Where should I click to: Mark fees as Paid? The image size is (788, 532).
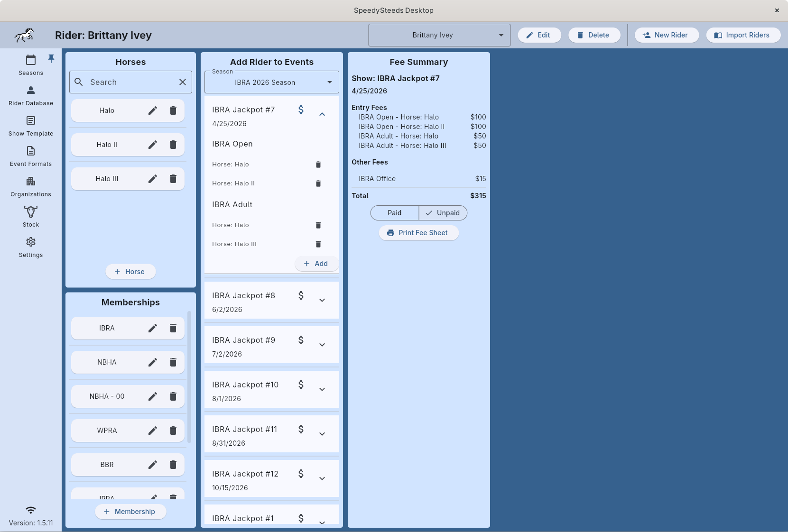pos(395,213)
